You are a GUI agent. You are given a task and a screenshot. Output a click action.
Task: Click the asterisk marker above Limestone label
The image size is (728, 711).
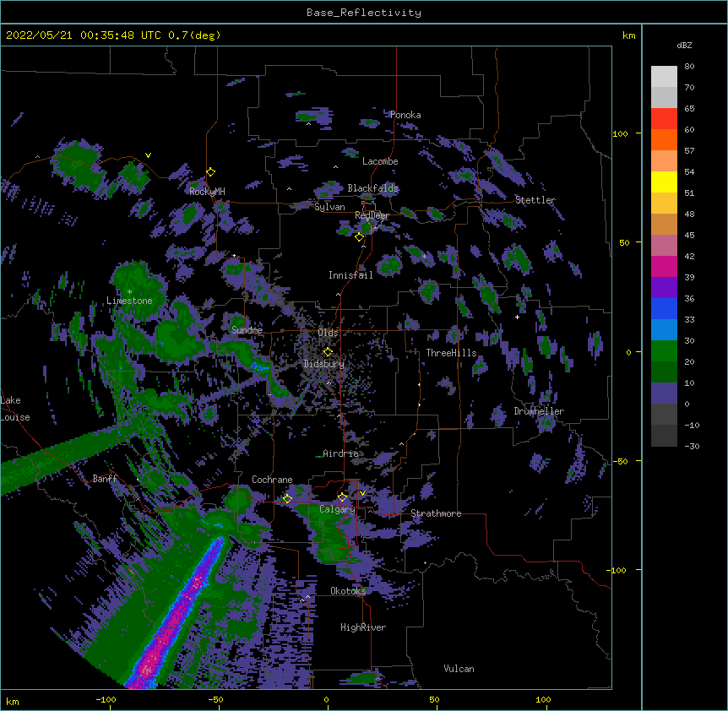click(129, 292)
